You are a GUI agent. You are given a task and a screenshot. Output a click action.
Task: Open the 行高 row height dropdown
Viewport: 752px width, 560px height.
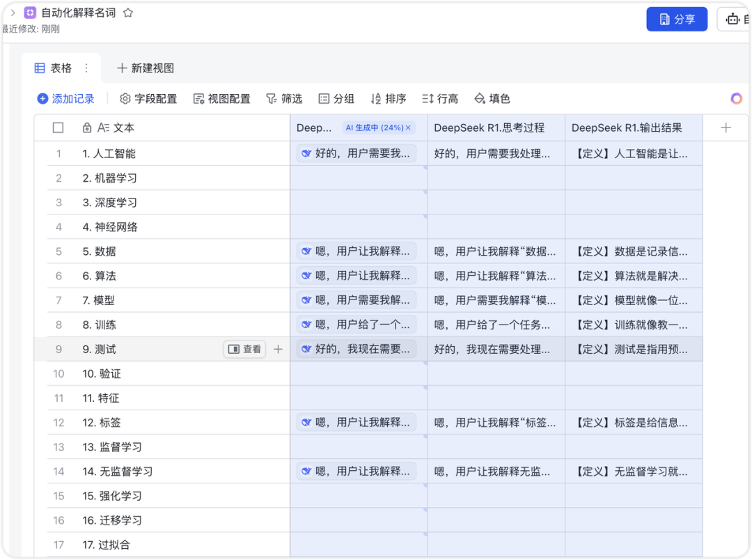[x=440, y=99]
